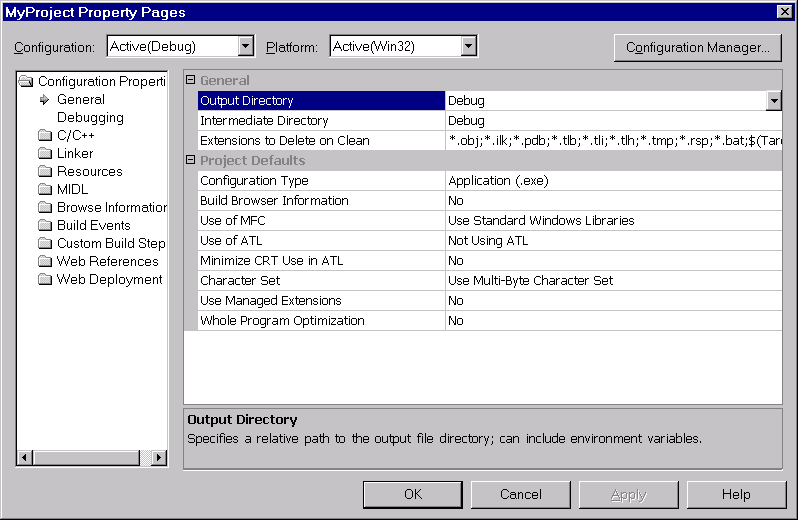Open the Configuration dropdown
This screenshot has width=798, height=520.
[246, 47]
